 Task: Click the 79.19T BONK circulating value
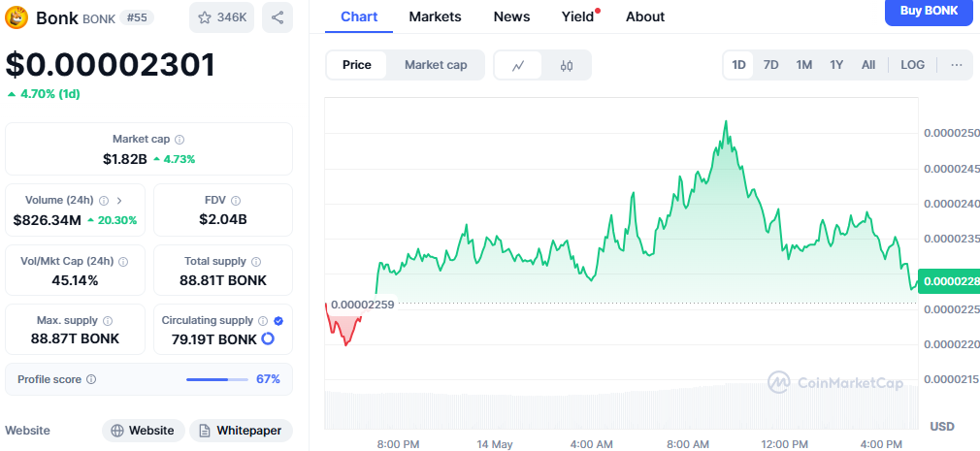214,339
